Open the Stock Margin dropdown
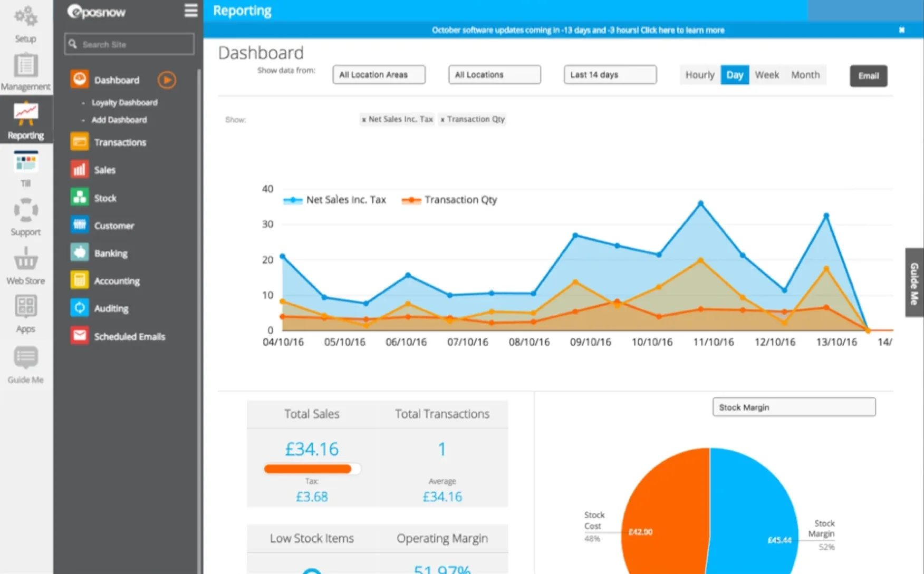The image size is (924, 574). [794, 407]
